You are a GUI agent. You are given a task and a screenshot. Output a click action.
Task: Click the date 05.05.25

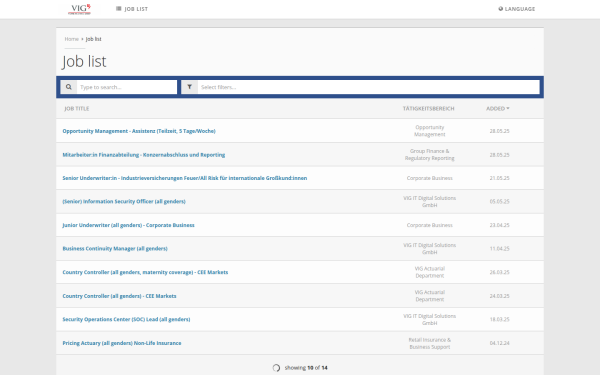pos(499,202)
